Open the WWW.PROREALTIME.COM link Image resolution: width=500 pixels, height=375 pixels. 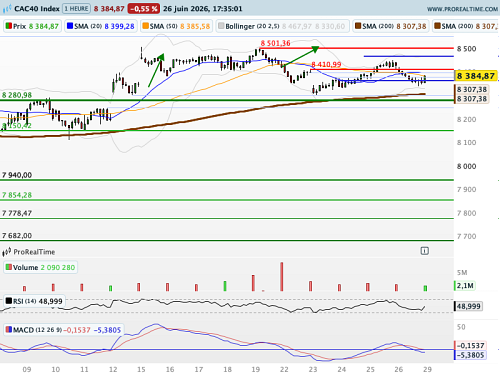point(462,9)
